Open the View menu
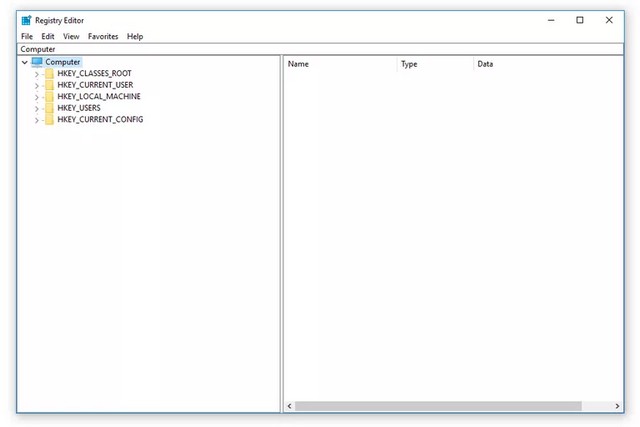This screenshot has height=427, width=640. tap(71, 36)
